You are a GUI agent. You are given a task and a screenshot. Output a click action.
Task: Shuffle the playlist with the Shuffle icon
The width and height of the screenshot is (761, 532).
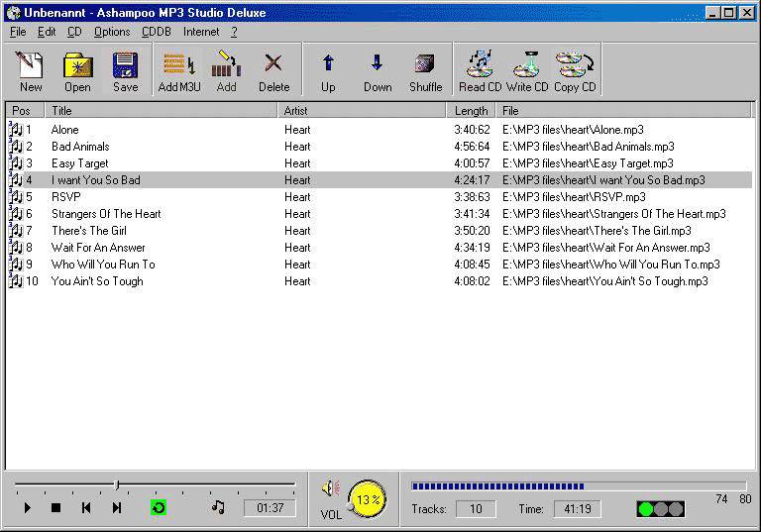425,71
